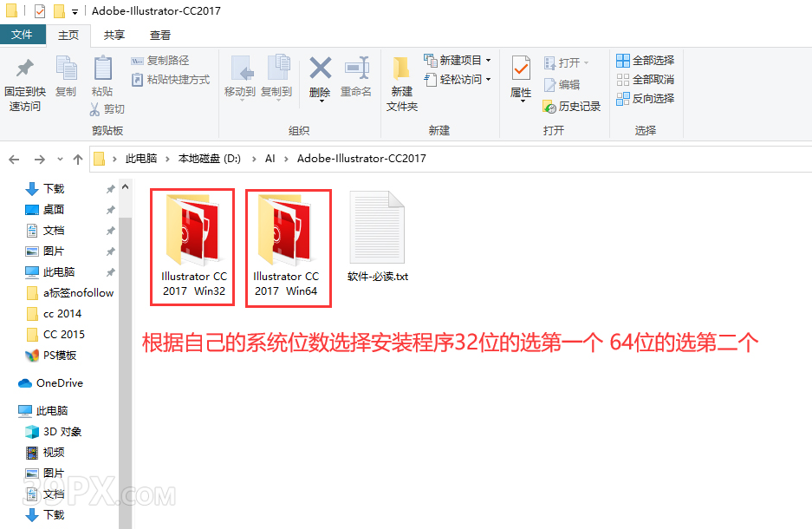Select OneDrive in the navigation pane
Image resolution: width=812 pixels, height=529 pixels.
point(51,383)
